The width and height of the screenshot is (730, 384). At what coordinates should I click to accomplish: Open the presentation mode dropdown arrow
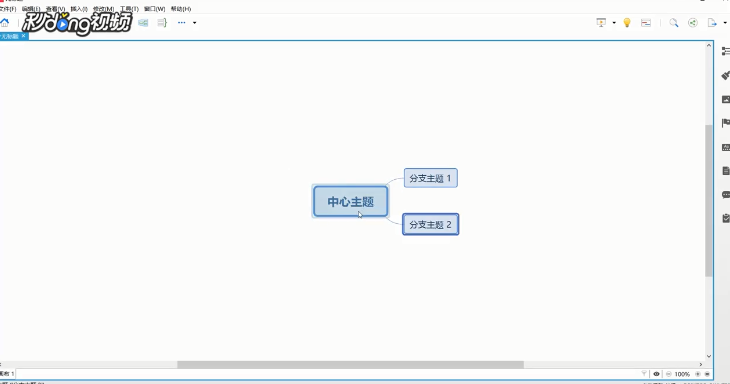point(614,23)
